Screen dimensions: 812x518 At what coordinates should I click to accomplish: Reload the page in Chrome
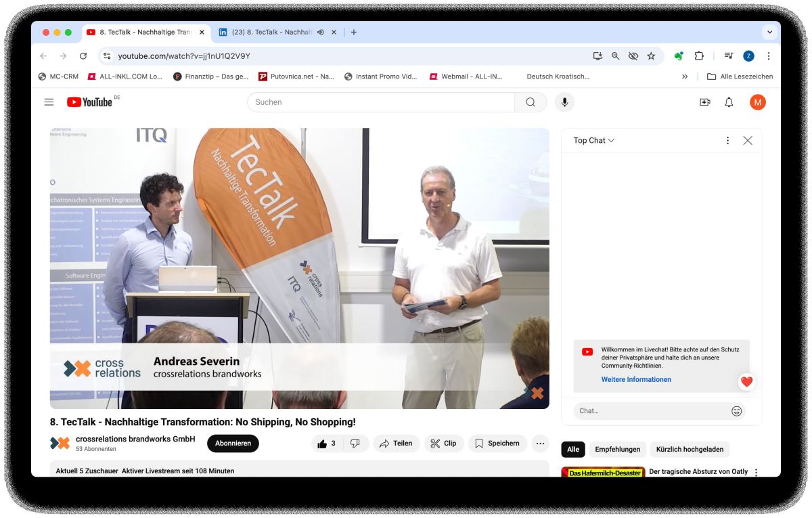83,56
